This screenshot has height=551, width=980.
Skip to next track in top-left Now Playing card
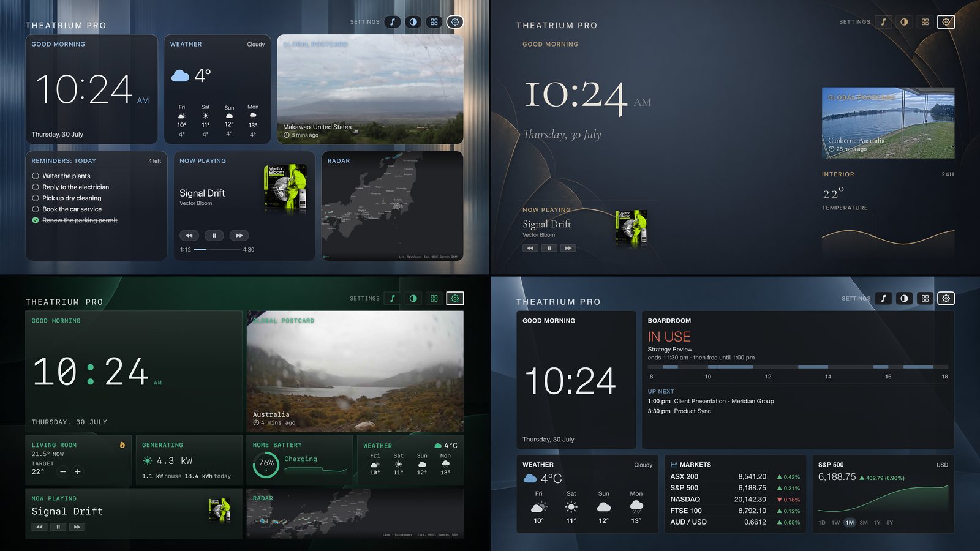pos(239,236)
